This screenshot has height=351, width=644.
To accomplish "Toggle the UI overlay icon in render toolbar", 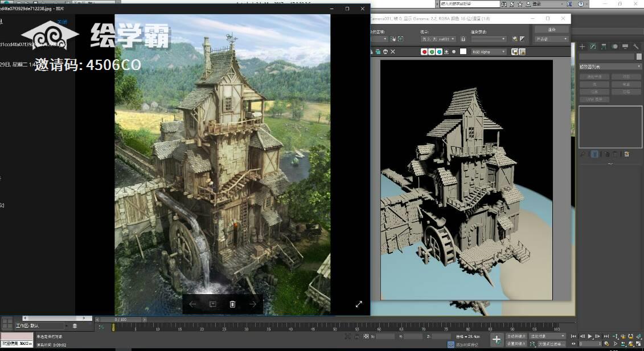I will pyautogui.click(x=515, y=52).
